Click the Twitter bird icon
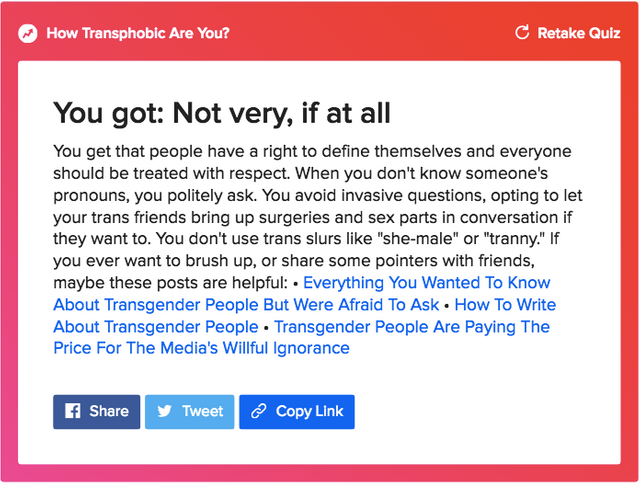Viewport: 640px width, 486px height. click(x=164, y=411)
